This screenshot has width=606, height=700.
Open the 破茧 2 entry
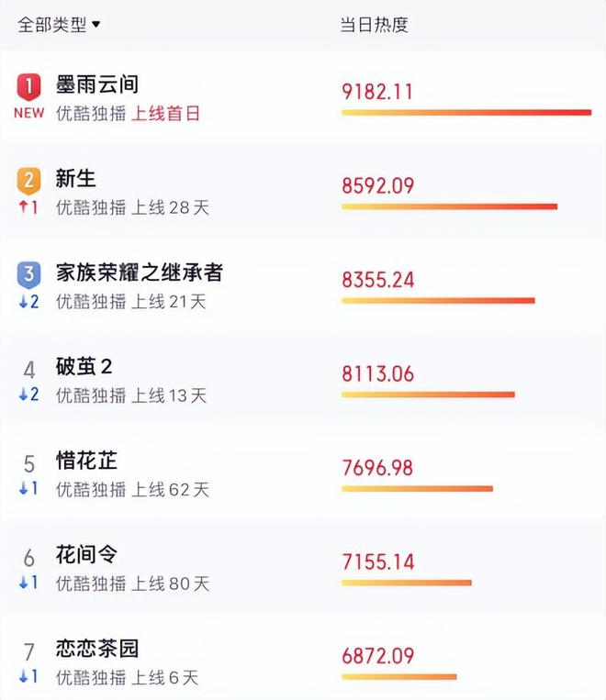click(84, 367)
